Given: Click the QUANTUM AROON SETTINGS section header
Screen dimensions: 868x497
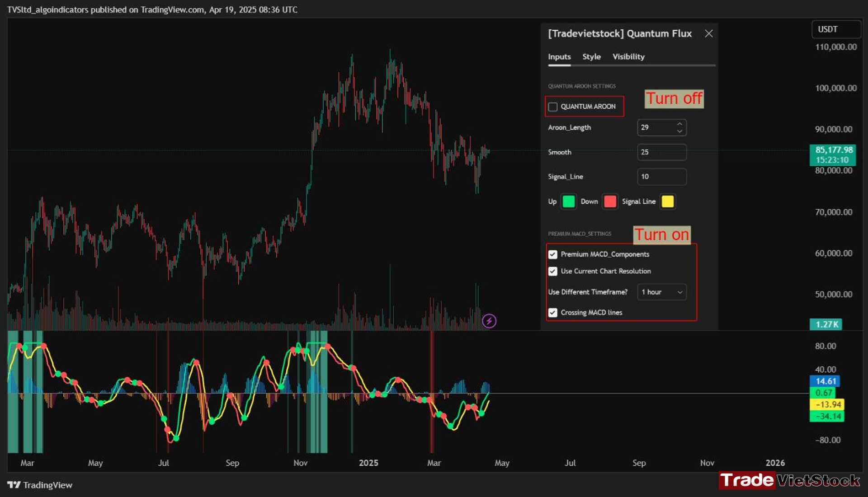Looking at the screenshot, I should 582,86.
